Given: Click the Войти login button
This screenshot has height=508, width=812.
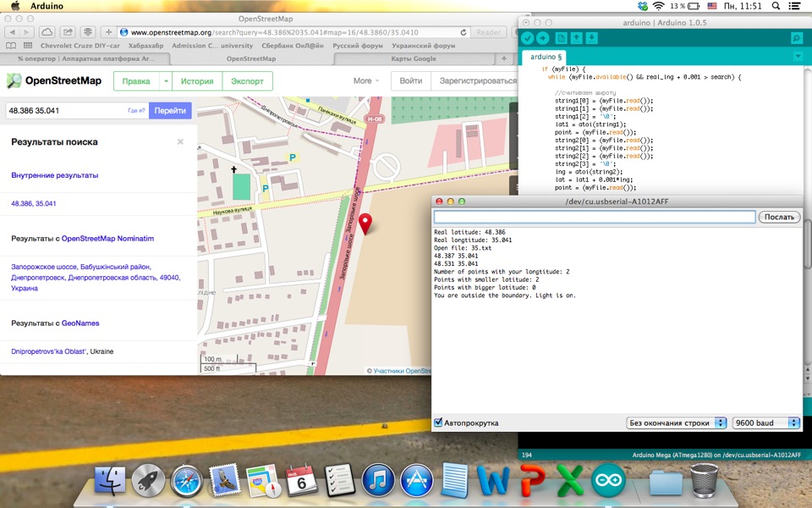Looking at the screenshot, I should click(x=411, y=81).
